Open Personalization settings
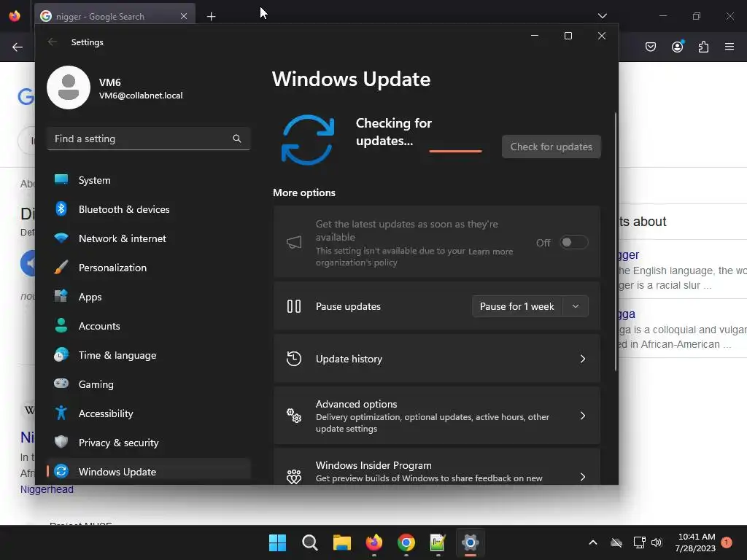Screen dimensions: 747x560 (149, 268)
